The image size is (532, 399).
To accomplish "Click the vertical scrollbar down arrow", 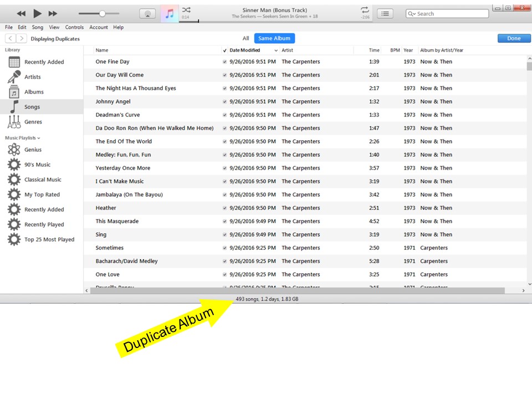I will tap(529, 284).
